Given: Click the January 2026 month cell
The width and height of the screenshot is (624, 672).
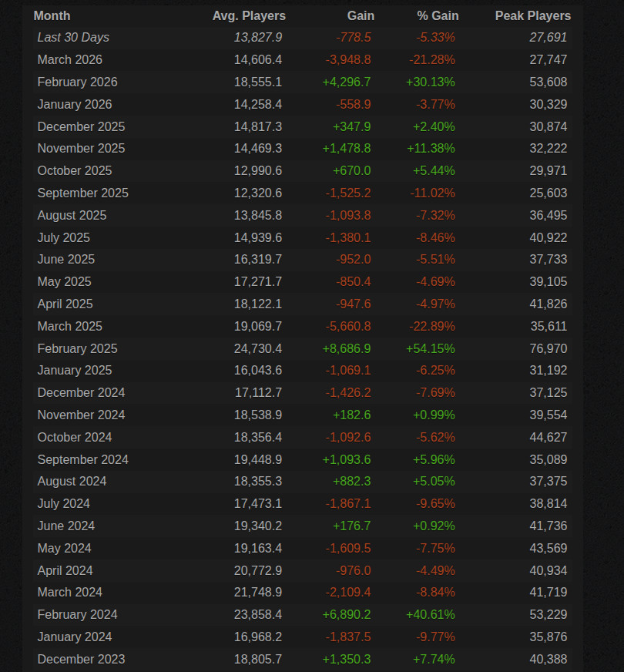Looking at the screenshot, I should click(75, 105).
